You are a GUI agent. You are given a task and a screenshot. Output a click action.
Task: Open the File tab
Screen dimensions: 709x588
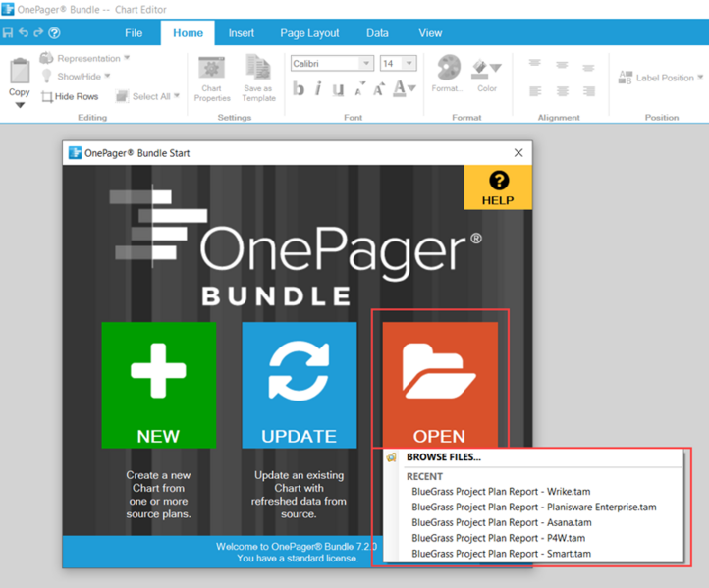tap(134, 33)
